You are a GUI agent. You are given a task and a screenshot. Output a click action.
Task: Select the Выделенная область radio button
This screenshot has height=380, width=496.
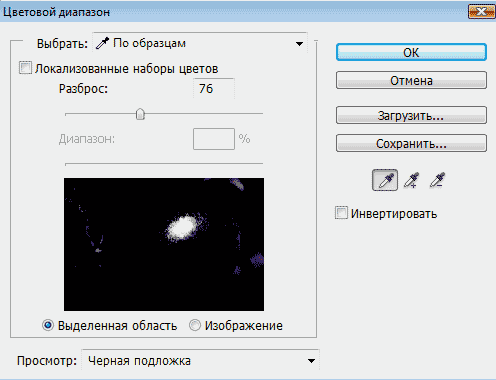48,325
